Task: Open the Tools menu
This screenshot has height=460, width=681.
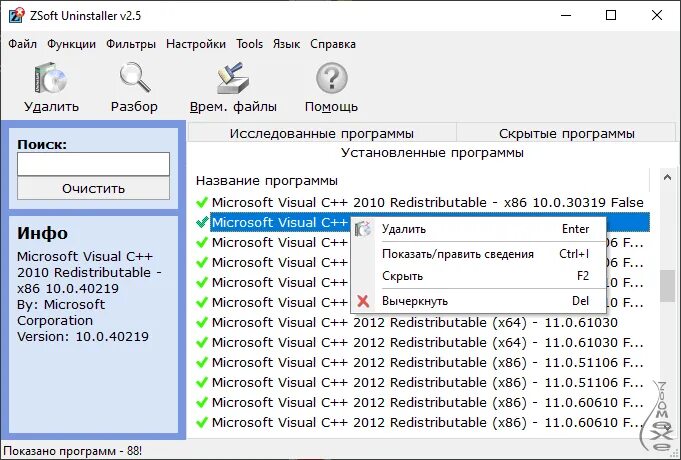Action: 249,44
